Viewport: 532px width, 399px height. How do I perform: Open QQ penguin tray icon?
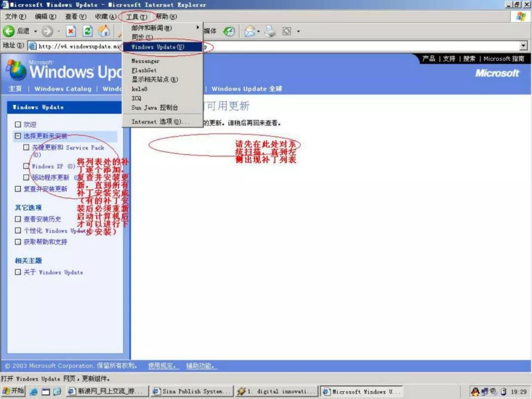pyautogui.click(x=475, y=392)
